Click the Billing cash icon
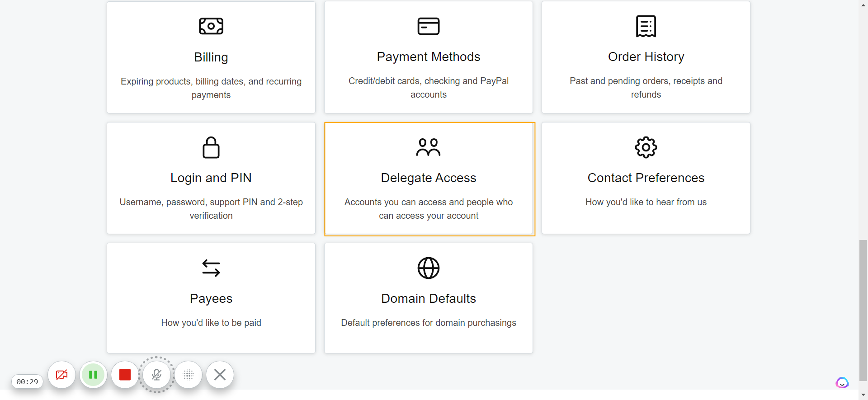The height and width of the screenshot is (400, 868). (211, 26)
